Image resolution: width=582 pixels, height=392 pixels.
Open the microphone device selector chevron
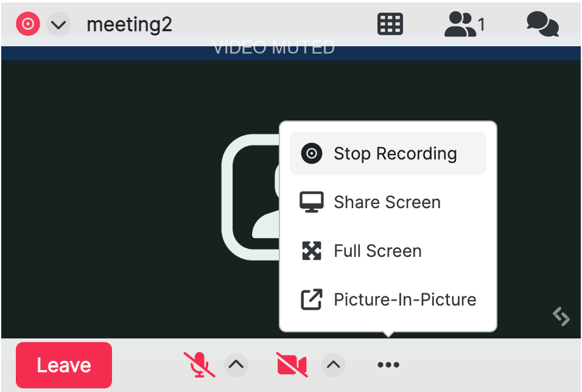click(x=236, y=365)
